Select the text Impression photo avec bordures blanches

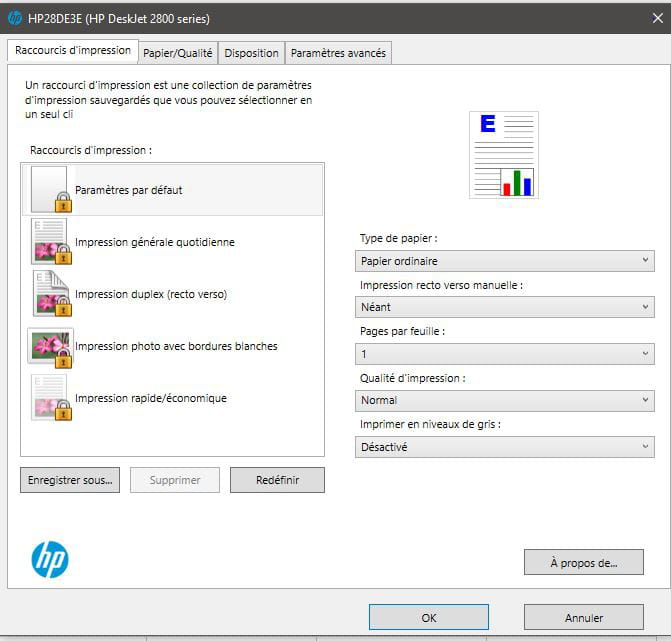click(x=176, y=346)
